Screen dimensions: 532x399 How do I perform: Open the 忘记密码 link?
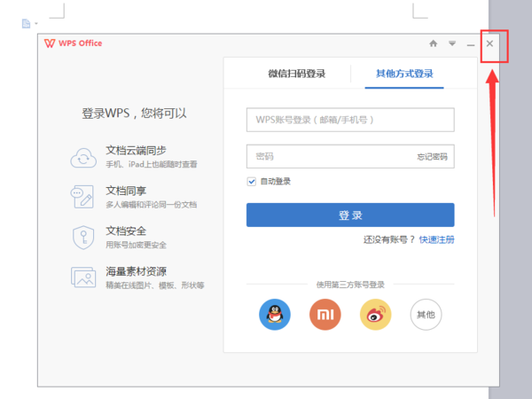tap(433, 157)
